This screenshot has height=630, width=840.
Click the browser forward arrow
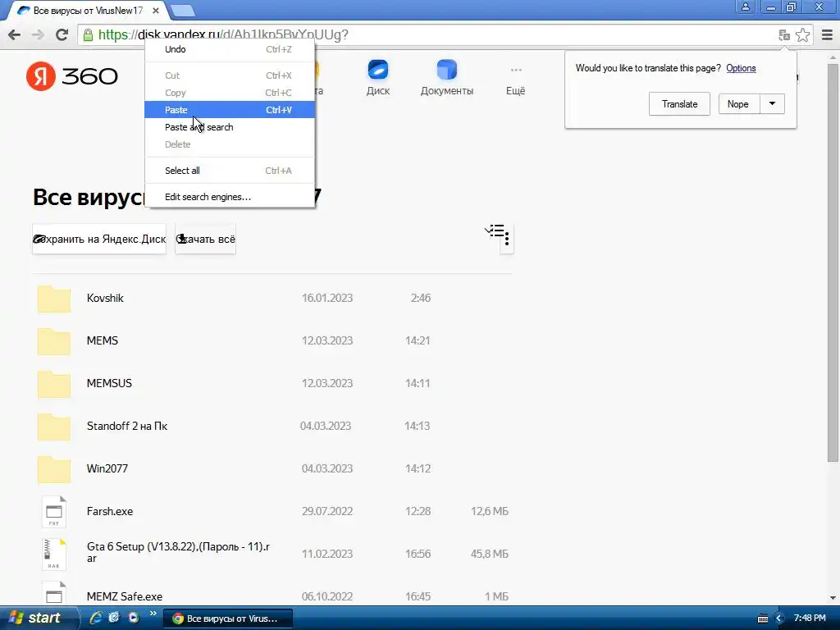point(38,34)
